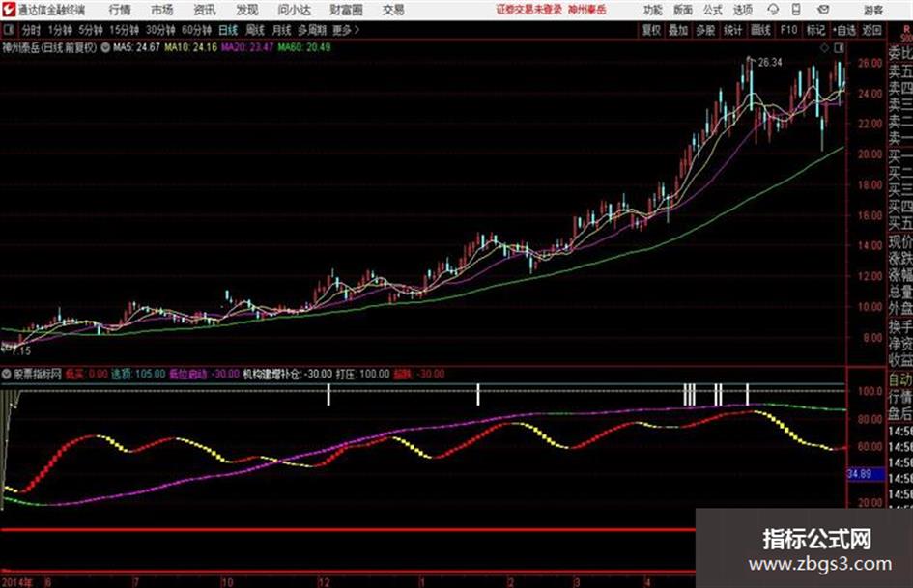
Task: Switch to the 30分钟 period tab
Action: click(x=160, y=30)
